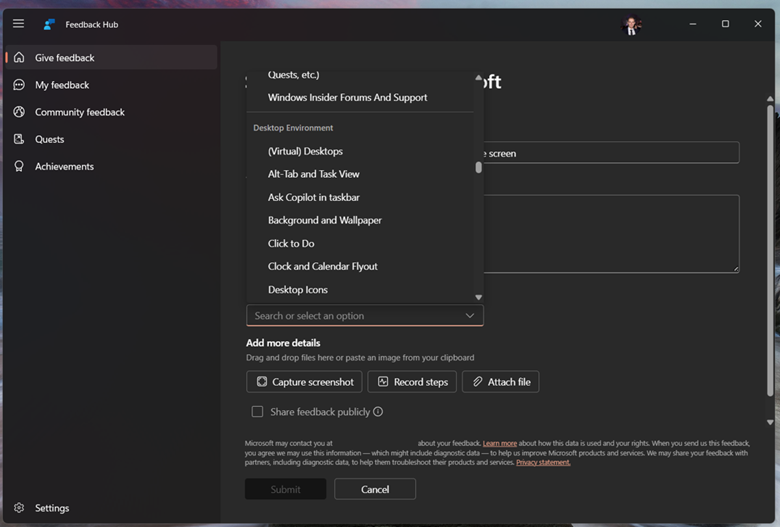Pick Ask Copilot in taskbar option

click(313, 198)
